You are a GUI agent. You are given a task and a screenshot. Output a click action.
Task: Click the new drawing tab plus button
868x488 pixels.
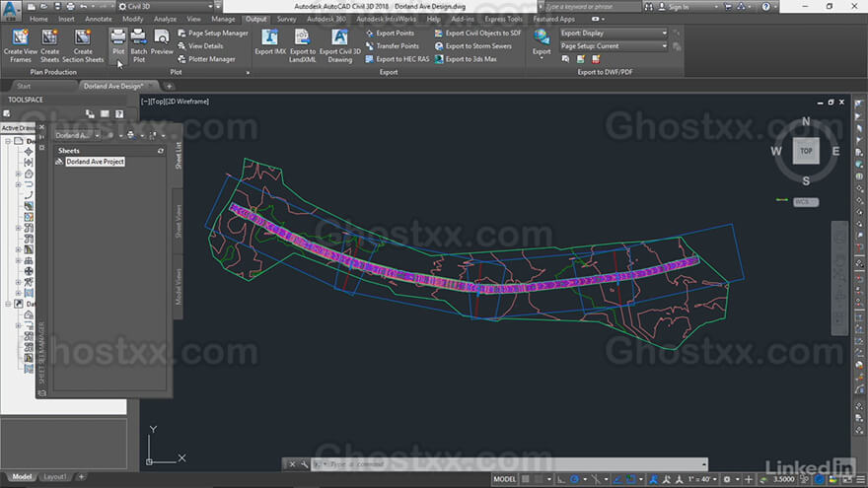(x=169, y=86)
